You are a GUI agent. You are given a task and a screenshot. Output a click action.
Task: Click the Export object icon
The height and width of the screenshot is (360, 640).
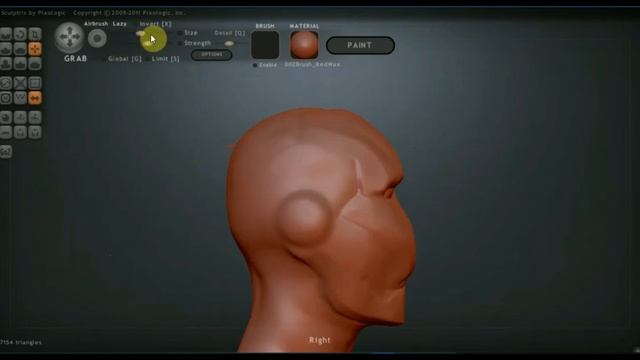click(x=35, y=132)
